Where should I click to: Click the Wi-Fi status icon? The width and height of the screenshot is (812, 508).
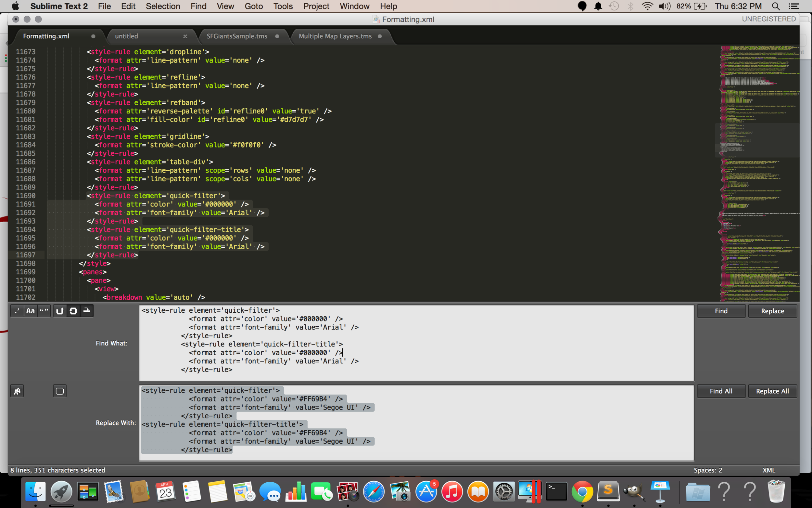pos(647,6)
